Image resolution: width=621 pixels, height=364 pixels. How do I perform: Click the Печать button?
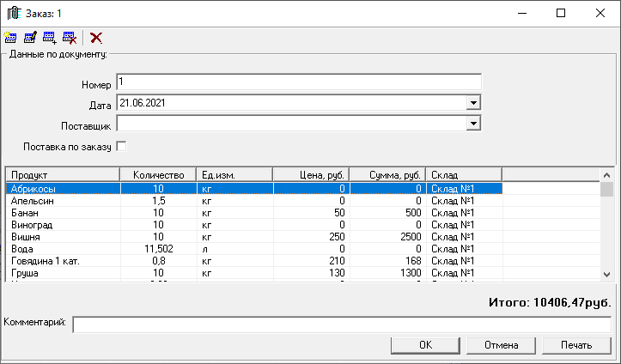[x=577, y=345]
